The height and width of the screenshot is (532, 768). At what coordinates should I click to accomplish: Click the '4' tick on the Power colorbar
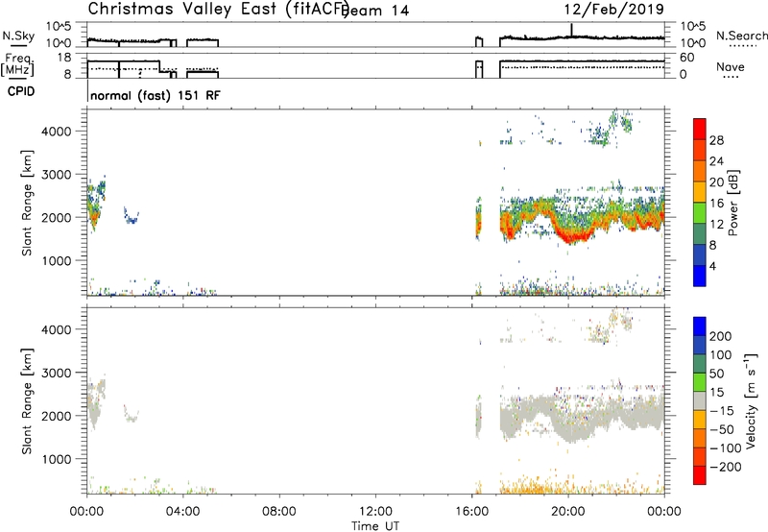712,266
